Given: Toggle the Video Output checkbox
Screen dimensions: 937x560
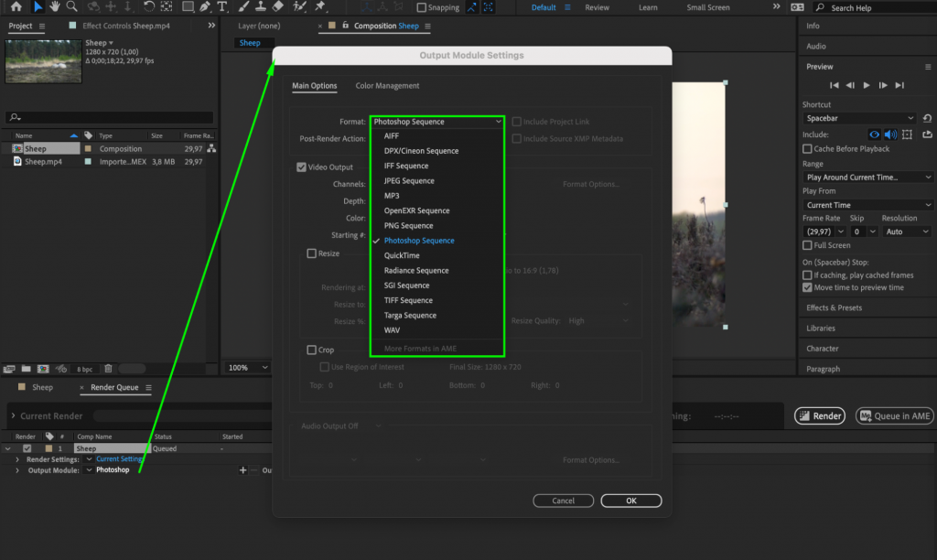Looking at the screenshot, I should pyautogui.click(x=302, y=167).
